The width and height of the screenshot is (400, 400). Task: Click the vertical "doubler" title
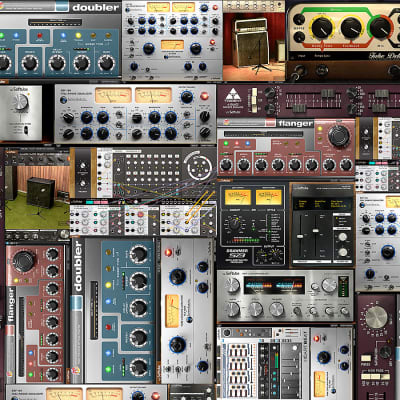point(78,266)
